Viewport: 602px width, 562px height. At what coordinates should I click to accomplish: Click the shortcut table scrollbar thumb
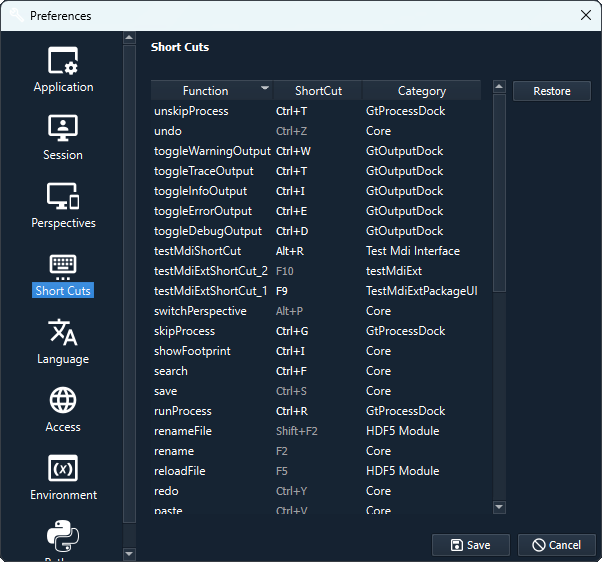(x=499, y=193)
